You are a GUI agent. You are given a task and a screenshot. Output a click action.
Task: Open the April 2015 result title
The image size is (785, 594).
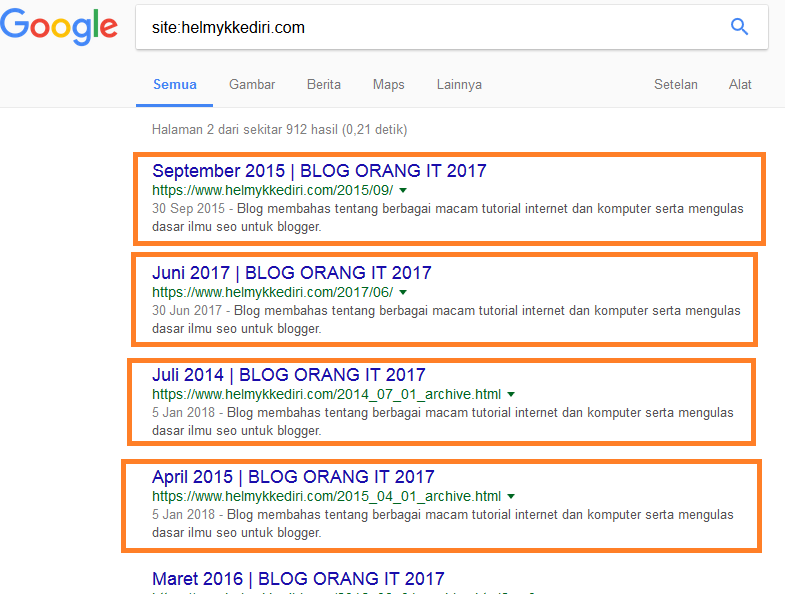[x=293, y=477]
